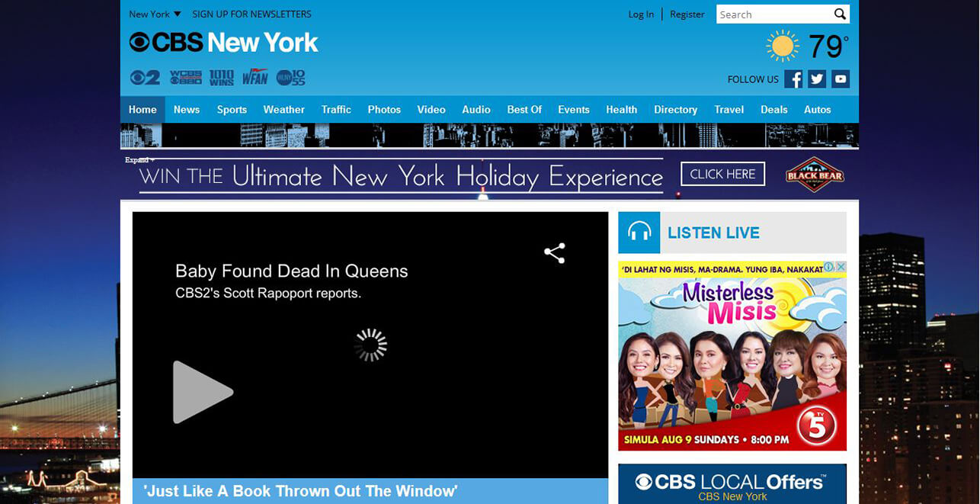
Task: Open the New York city selector dropdown
Action: point(155,14)
